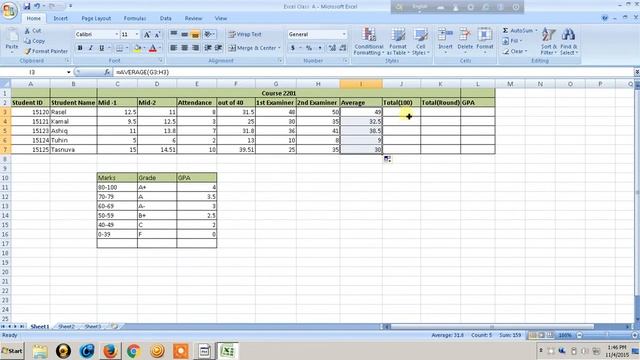Viewport: 640px width, 360px height.
Task: Activate Format Painter
Action: pos(46,51)
